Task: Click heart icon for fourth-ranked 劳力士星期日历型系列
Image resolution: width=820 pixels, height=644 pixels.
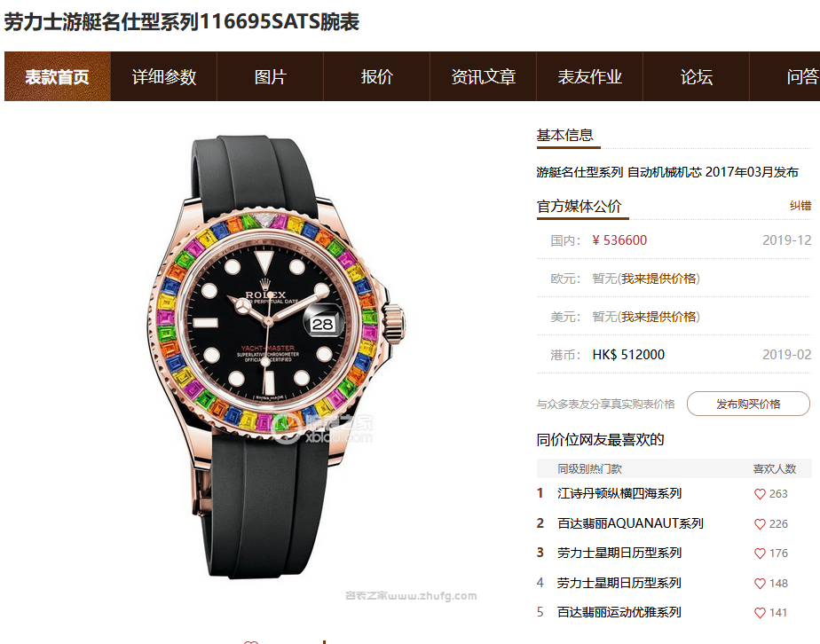Action: pos(760,584)
